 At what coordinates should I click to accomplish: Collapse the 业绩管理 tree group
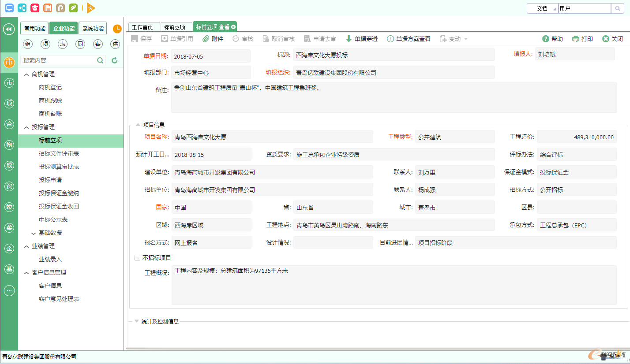[x=26, y=246]
